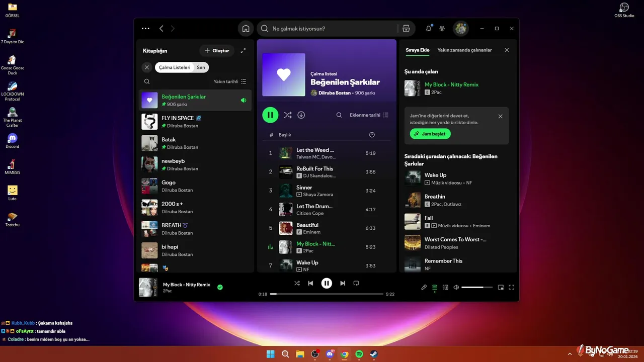Click the green pause button in playlist header
644x362 pixels.
pyautogui.click(x=270, y=115)
